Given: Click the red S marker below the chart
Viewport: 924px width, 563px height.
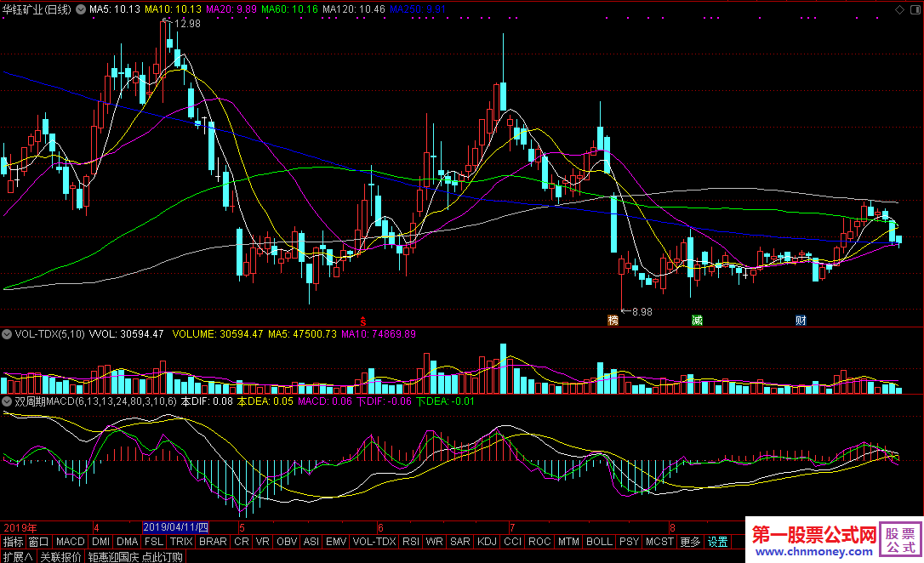Looking at the screenshot, I should [363, 321].
